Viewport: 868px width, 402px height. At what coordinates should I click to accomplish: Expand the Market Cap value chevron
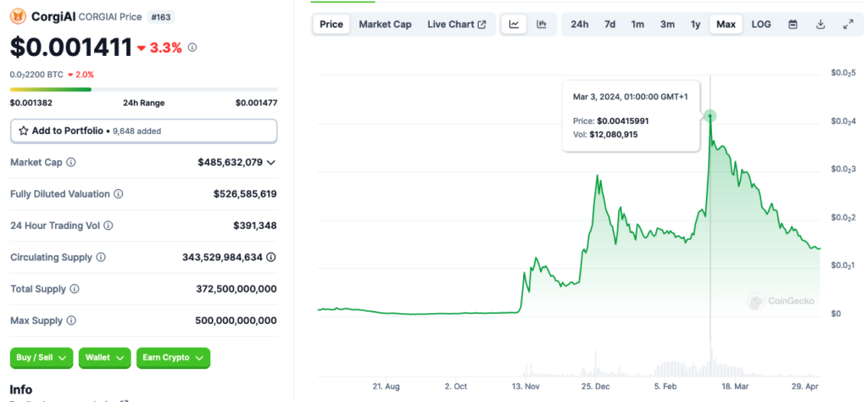270,162
